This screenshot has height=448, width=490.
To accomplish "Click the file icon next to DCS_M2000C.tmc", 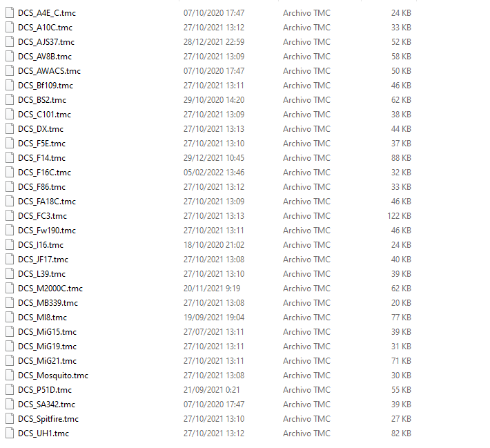I will coord(10,289).
